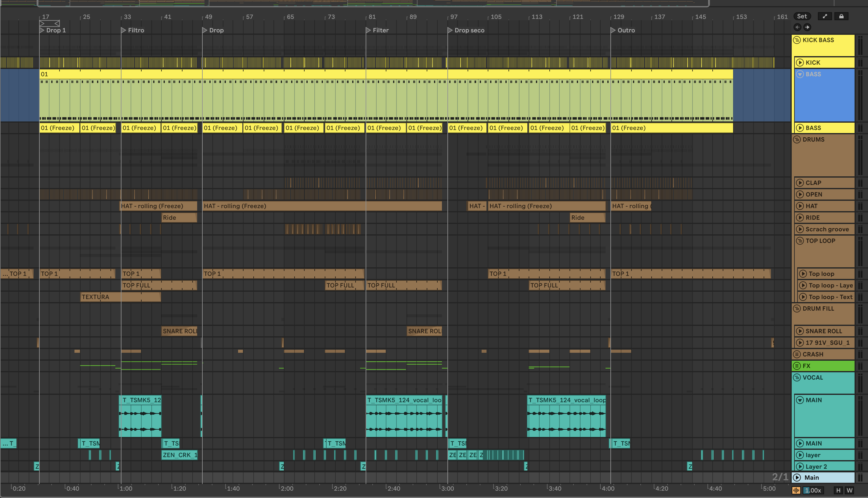Viewport: 868px width, 498px height.
Task: Collapse the KICK BASS group track
Action: [x=797, y=40]
